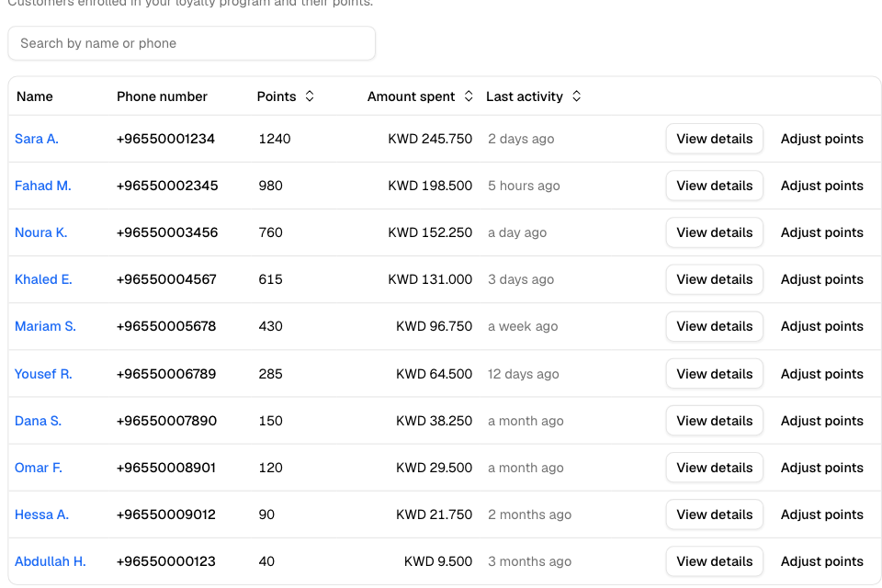Focus the Search by name or phone field

pyautogui.click(x=191, y=43)
